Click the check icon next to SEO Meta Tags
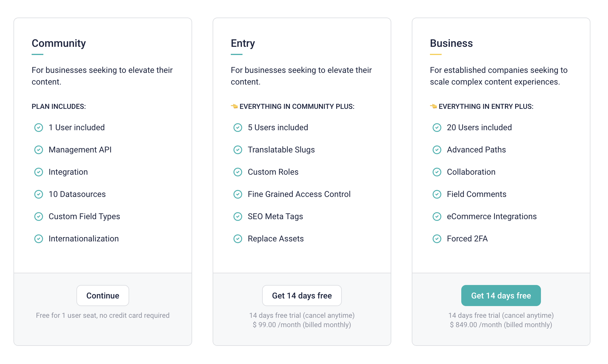Image resolution: width=608 pixels, height=364 pixels. 238,217
